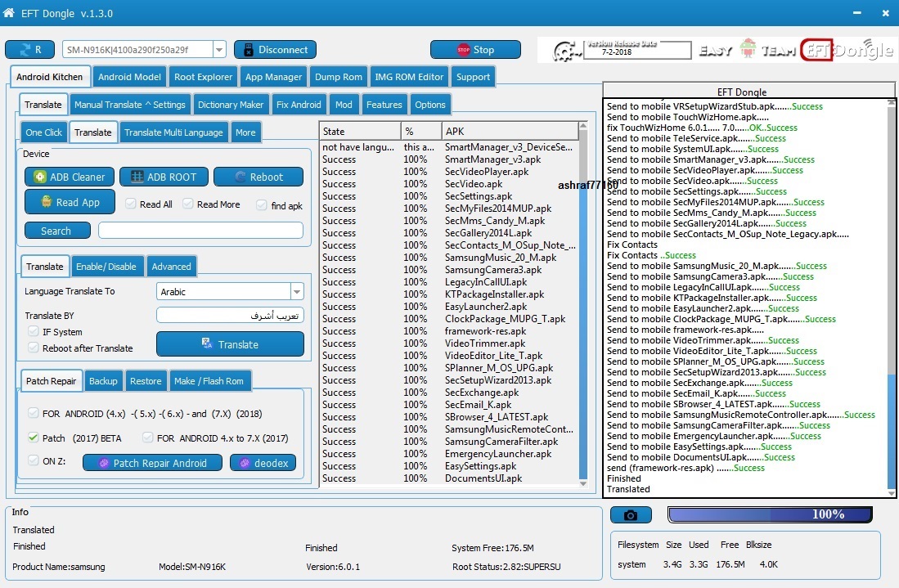Click the R refresh button
The width and height of the screenshot is (899, 588).
29,50
